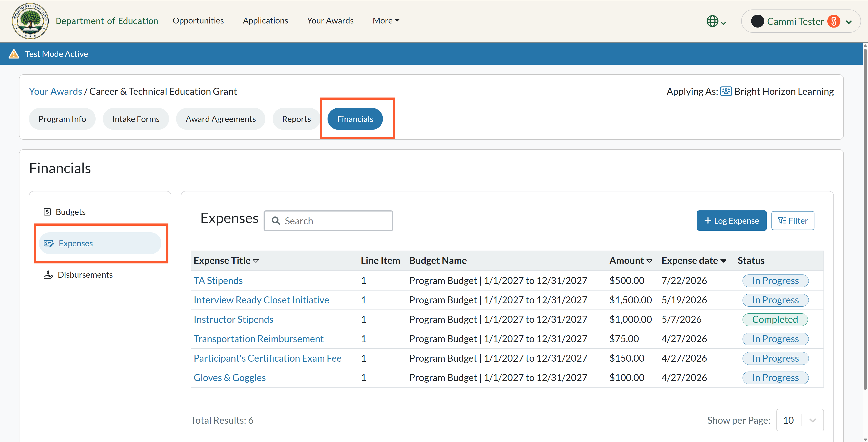Click the Department of Education seal logo
The width and height of the screenshot is (868, 442).
[x=30, y=21]
